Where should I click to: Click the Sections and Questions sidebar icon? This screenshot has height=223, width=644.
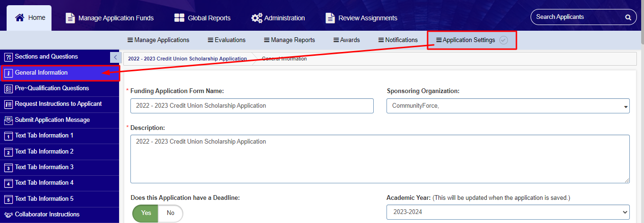(8, 57)
